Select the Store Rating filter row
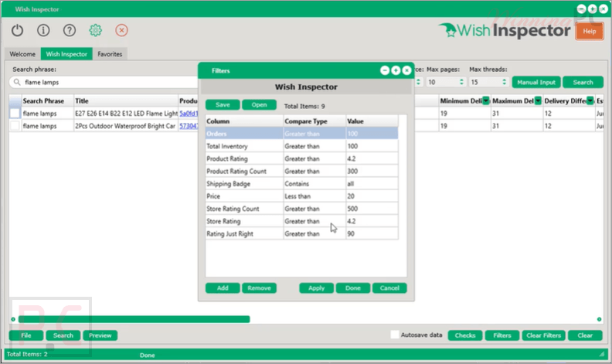The image size is (612, 364). [301, 221]
